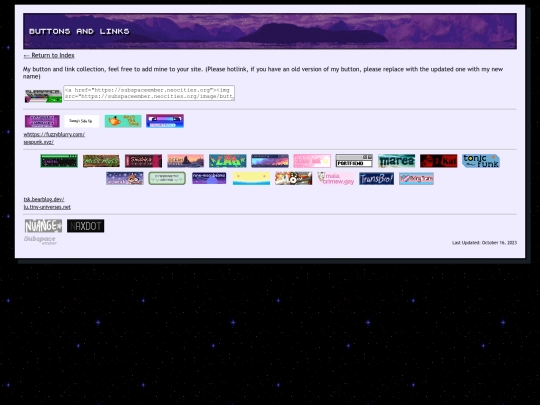540x405 pixels.
Task: Open the pale pink sparkle button
Action: (x=312, y=161)
